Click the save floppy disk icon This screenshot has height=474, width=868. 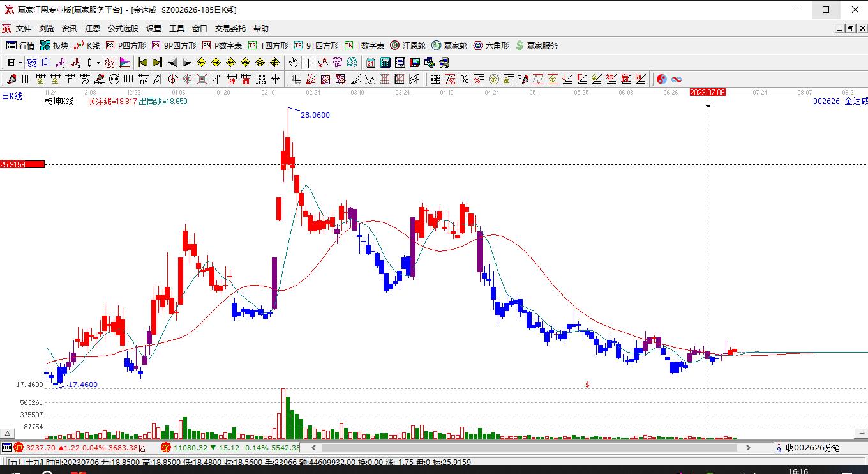(x=415, y=63)
